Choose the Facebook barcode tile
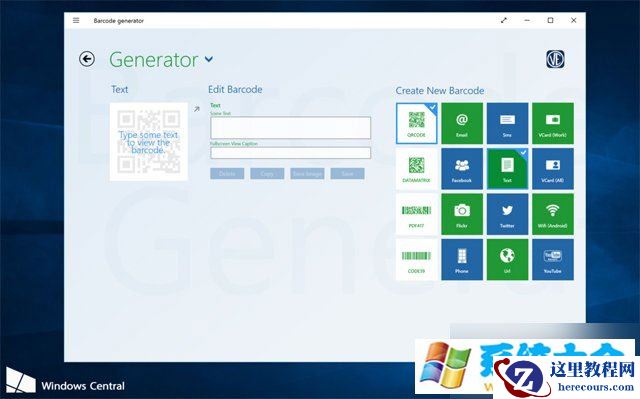Image resolution: width=640 pixels, height=399 pixels. (x=462, y=169)
